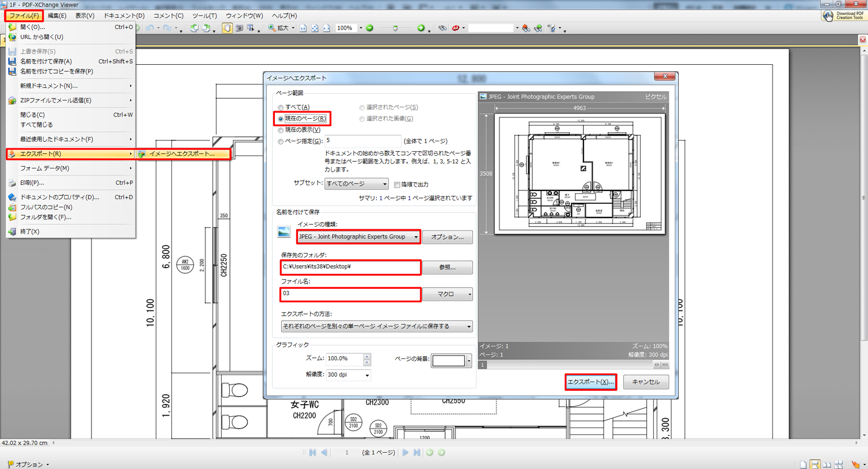
Task: Choose エクスポート(R) in File menu
Action: (71, 154)
